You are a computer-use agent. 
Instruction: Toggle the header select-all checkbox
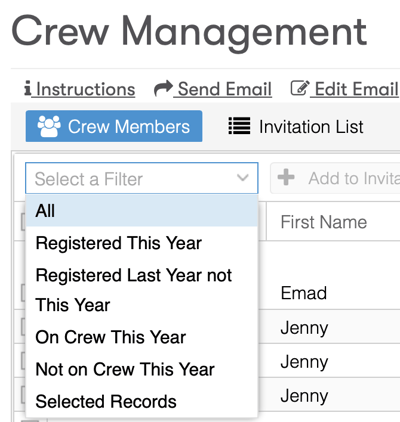[x=23, y=222]
